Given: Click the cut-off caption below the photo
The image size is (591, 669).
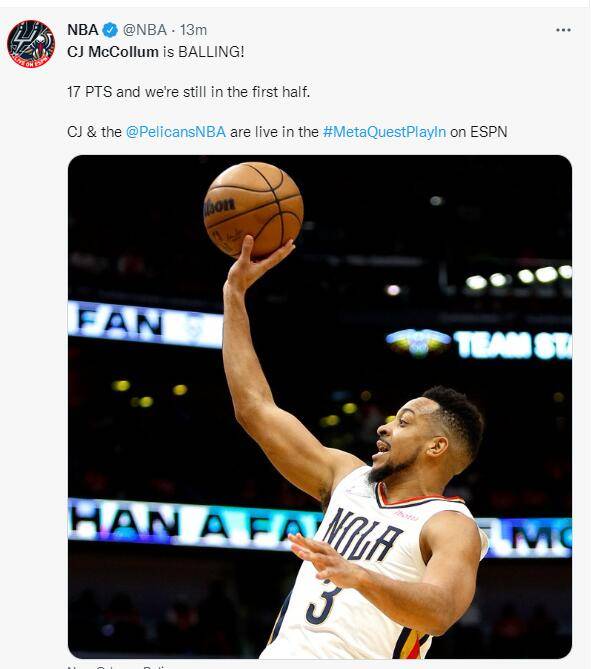Looking at the screenshot, I should tap(119, 666).
